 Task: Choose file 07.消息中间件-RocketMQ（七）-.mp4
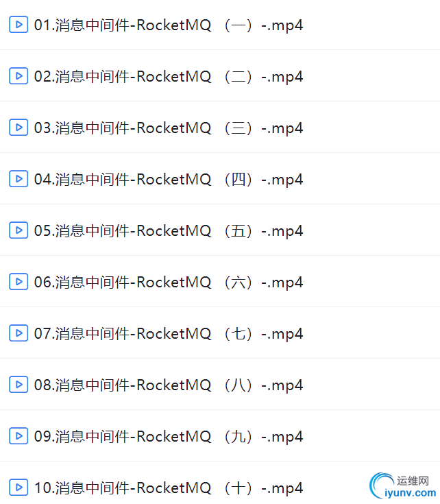(169, 334)
